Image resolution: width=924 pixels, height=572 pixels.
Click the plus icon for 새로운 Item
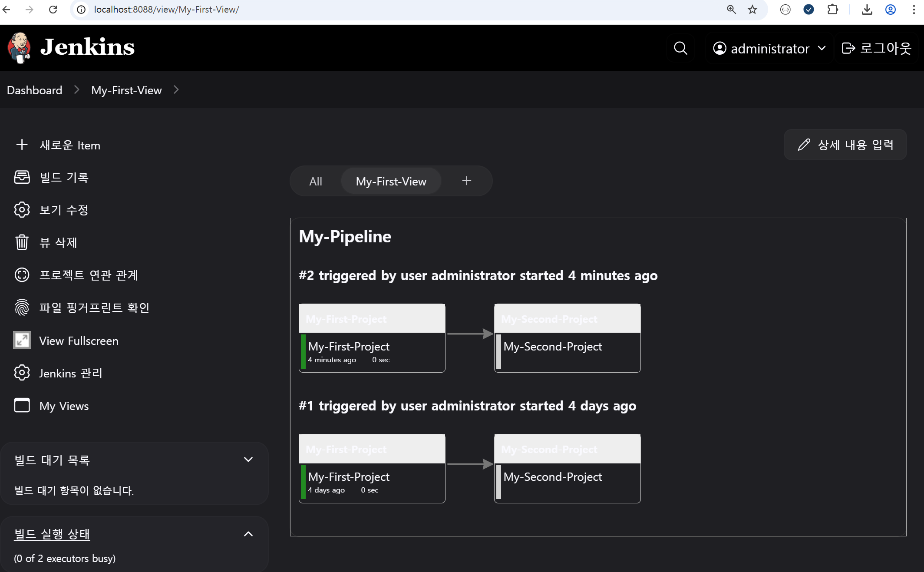[22, 145]
